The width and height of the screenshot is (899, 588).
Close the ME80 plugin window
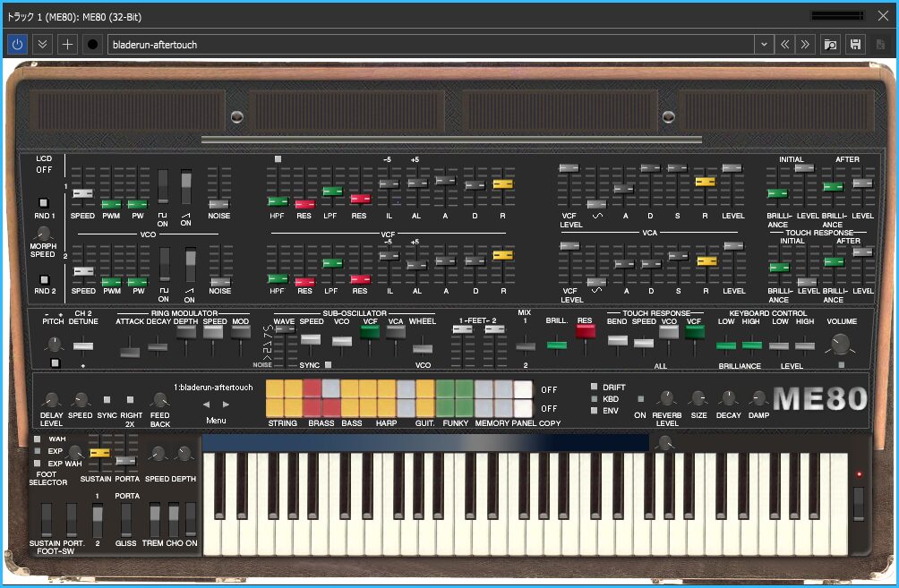[883, 16]
